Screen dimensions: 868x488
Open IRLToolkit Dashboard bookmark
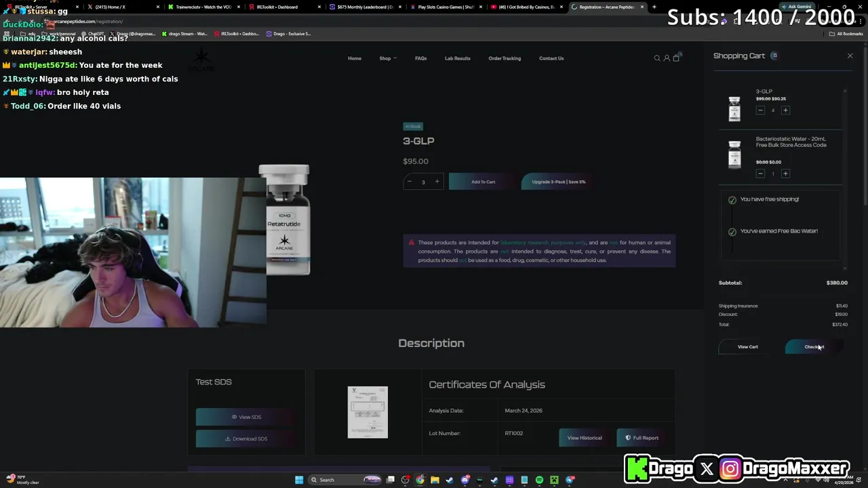[237, 34]
